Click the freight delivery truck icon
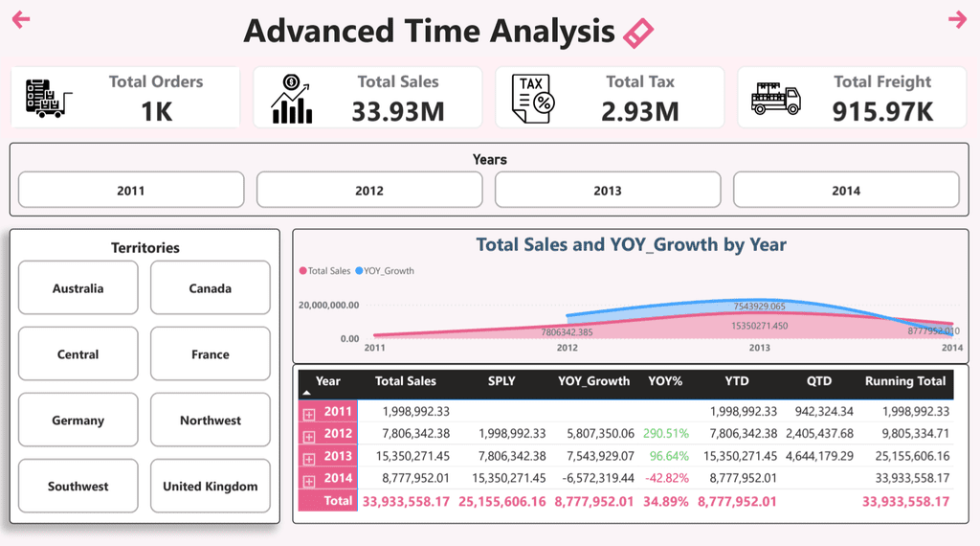980x546 pixels. 775,99
